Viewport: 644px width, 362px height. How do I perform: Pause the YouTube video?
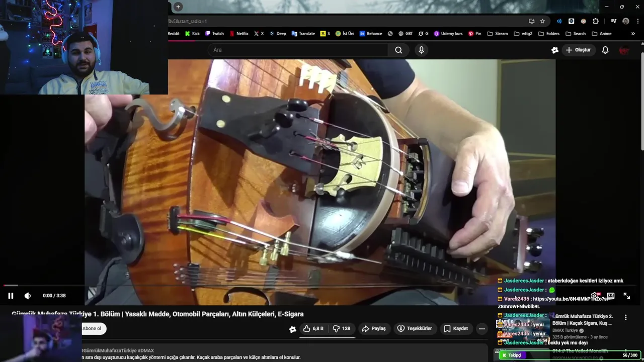coord(11,296)
